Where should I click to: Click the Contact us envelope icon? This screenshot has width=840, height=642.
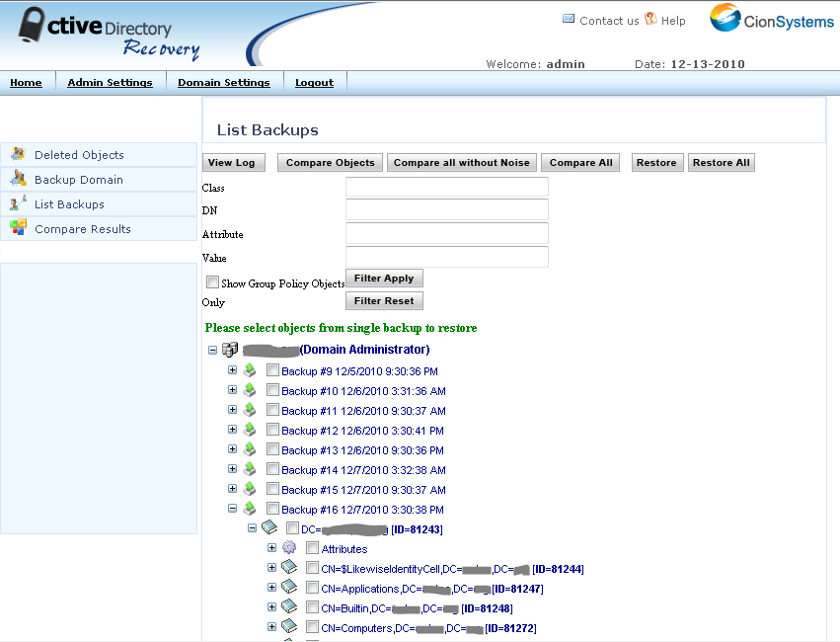coord(569,19)
